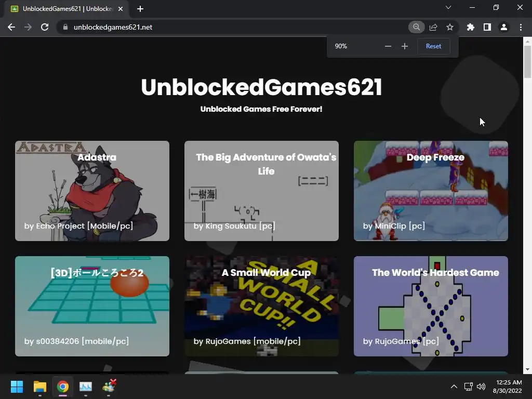The image size is (532, 399).
Task: Open the network status tray icon
Action: [x=469, y=387]
